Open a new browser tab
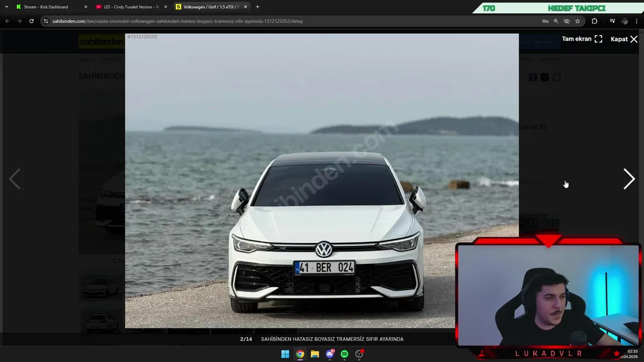The image size is (644, 362). click(x=258, y=7)
